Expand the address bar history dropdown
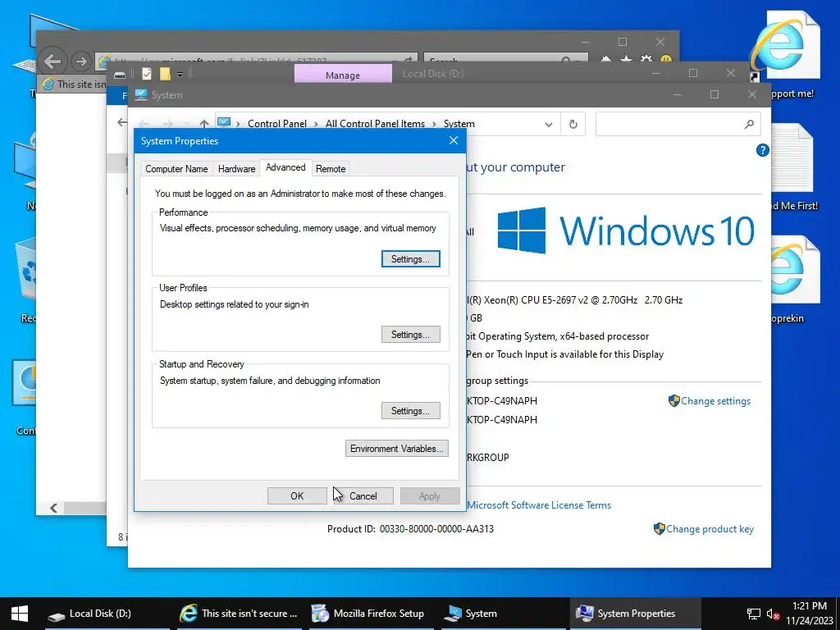This screenshot has width=840, height=630. click(548, 125)
